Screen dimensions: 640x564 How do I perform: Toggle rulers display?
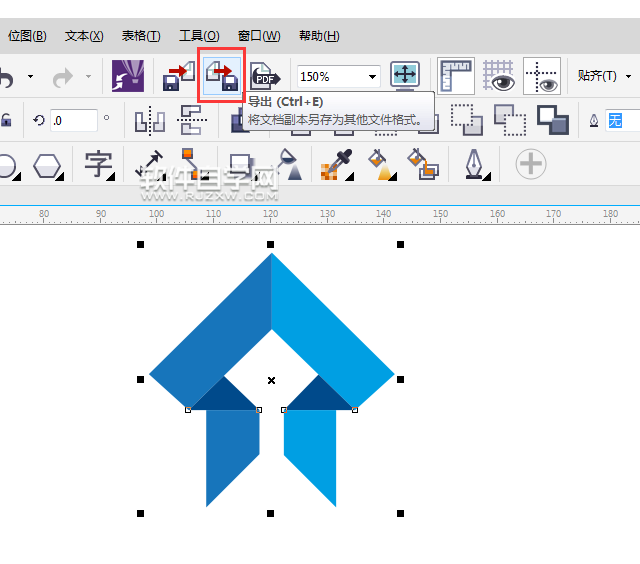[x=456, y=76]
